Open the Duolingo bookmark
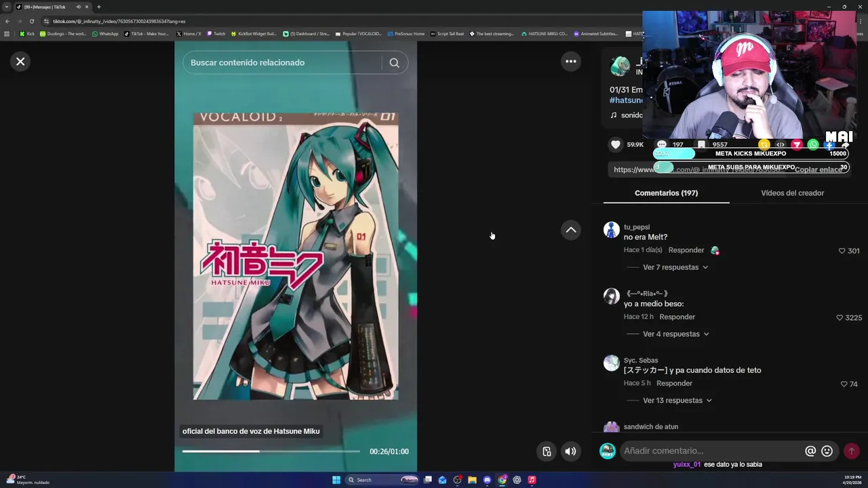The image size is (868, 488). (63, 33)
